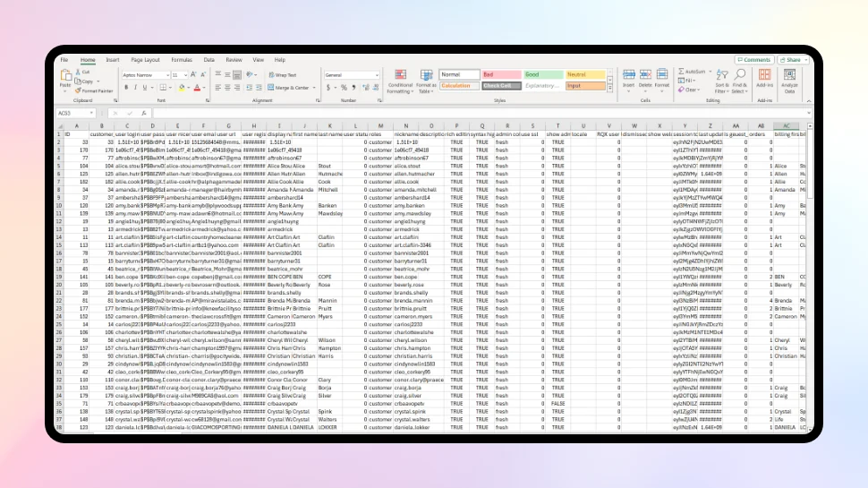Open the Add-ins button
The height and width of the screenshot is (488, 868).
click(764, 78)
